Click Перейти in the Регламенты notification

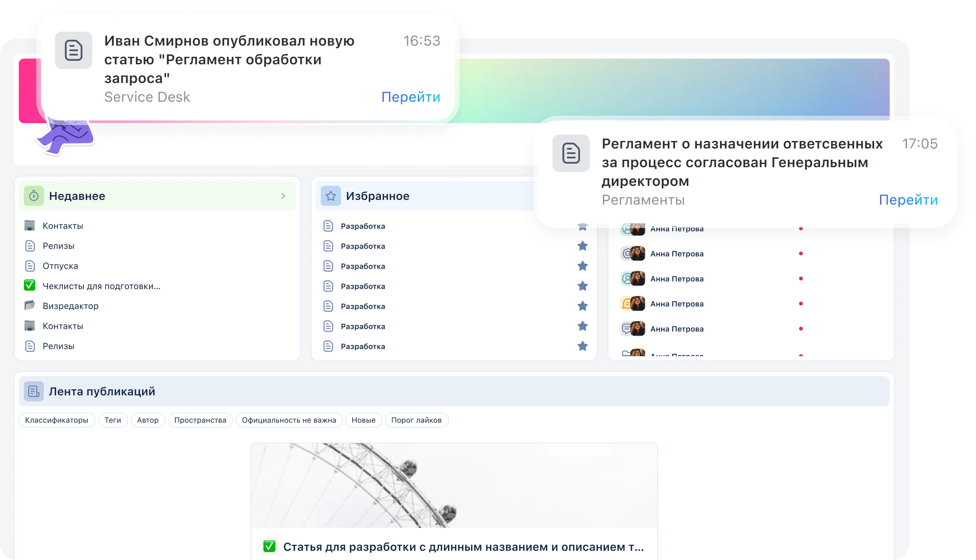click(908, 200)
